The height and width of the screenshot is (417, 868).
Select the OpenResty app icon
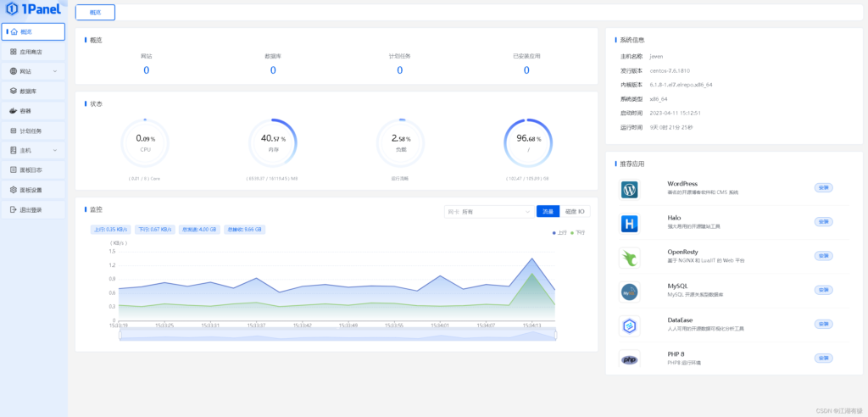coord(629,258)
